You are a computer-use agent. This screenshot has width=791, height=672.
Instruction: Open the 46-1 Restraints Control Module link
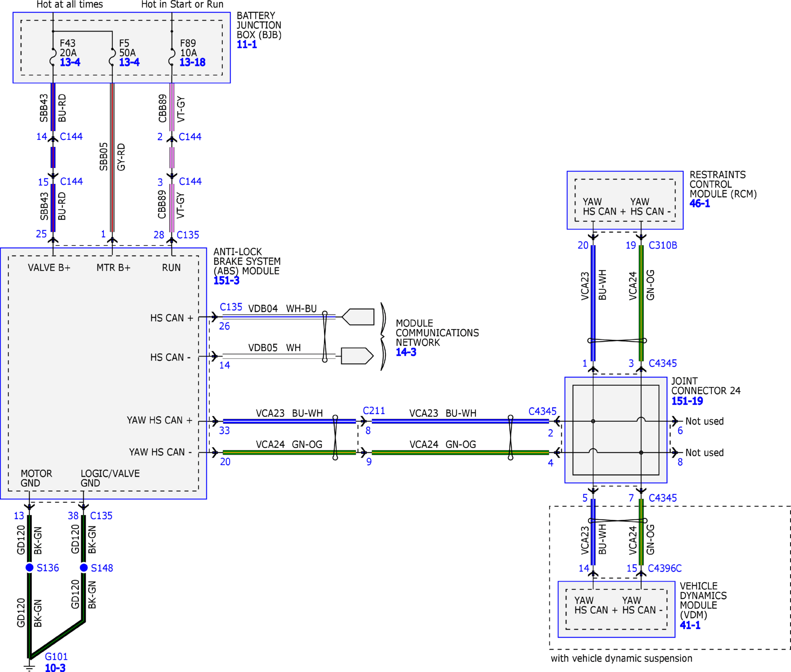click(x=700, y=203)
